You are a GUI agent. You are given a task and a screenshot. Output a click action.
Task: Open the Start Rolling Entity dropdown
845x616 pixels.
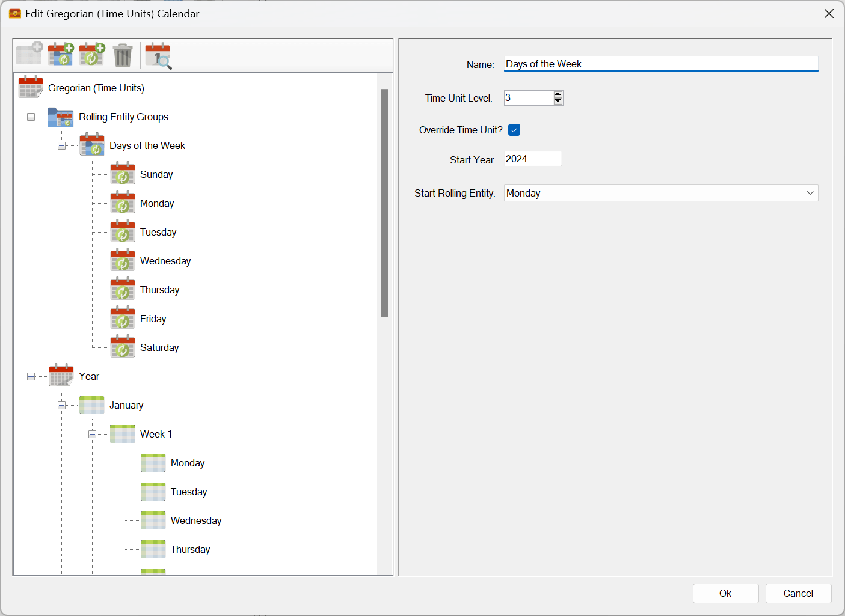(810, 193)
